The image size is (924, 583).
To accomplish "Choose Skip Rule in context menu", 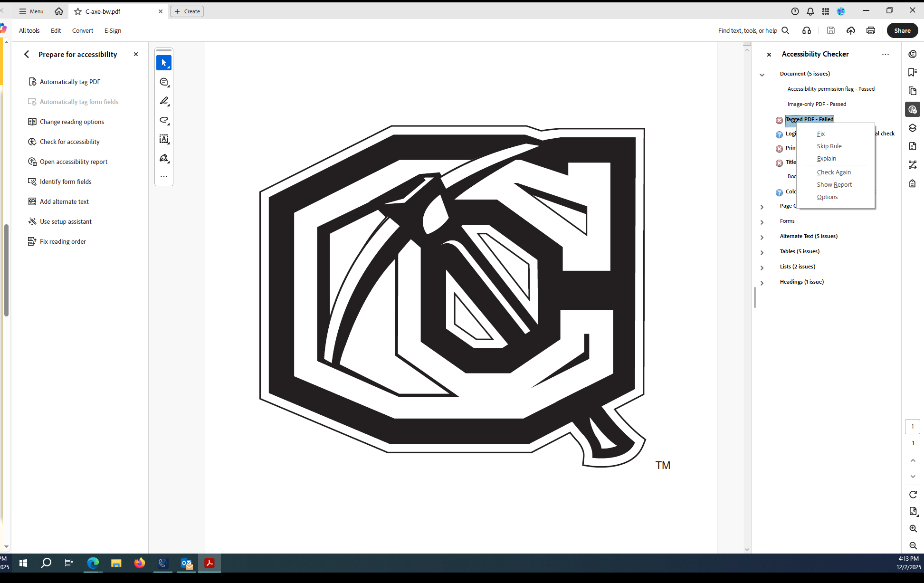I will click(x=829, y=146).
